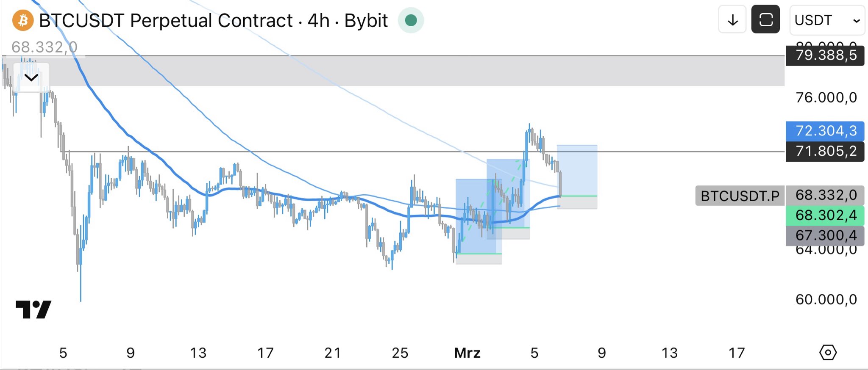This screenshot has height=370, width=868.
Task: Open the USDT currency dropdown
Action: tap(827, 20)
